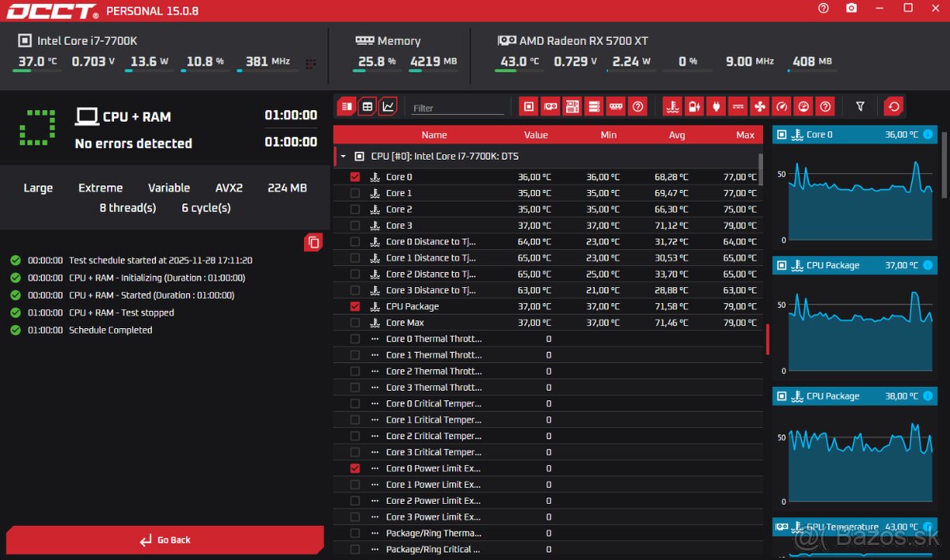This screenshot has height=560, width=950.
Task: Sort sensors by the Name column header
Action: coord(434,135)
